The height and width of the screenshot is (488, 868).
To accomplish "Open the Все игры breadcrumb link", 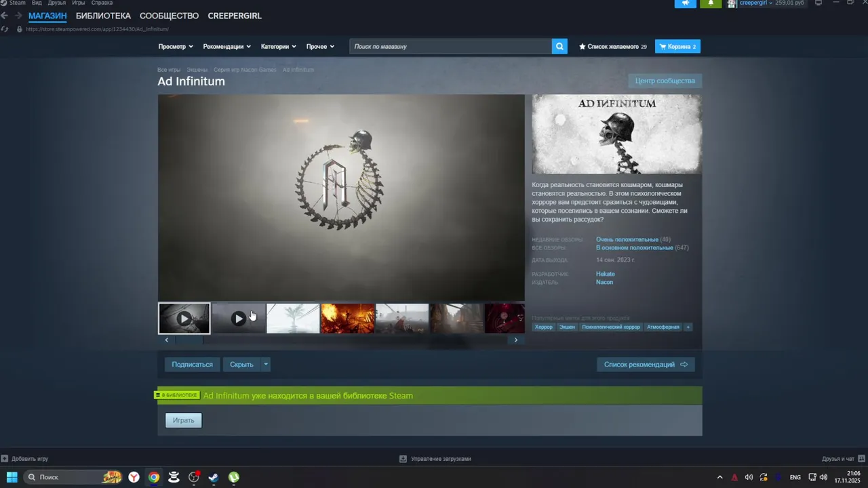I will tap(169, 70).
